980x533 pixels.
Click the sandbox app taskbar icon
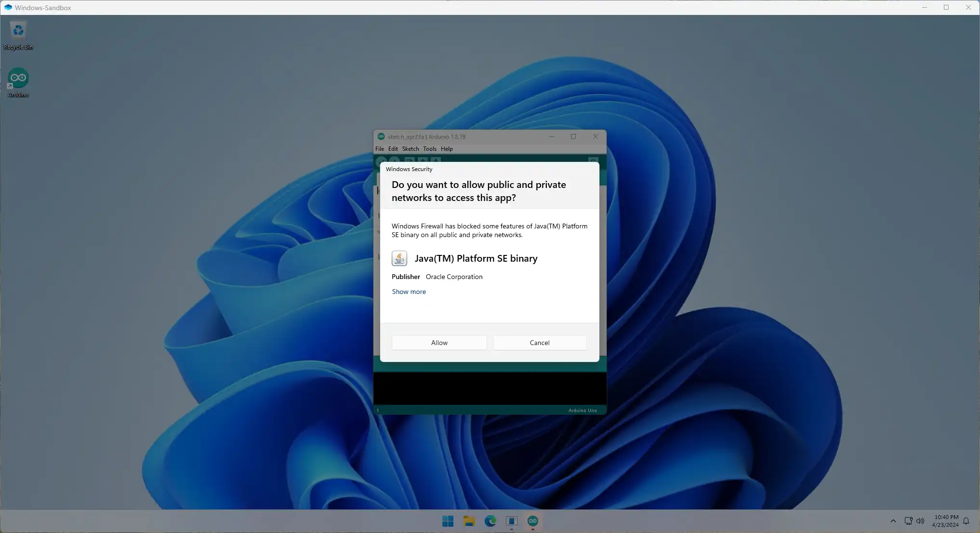pyautogui.click(x=511, y=521)
